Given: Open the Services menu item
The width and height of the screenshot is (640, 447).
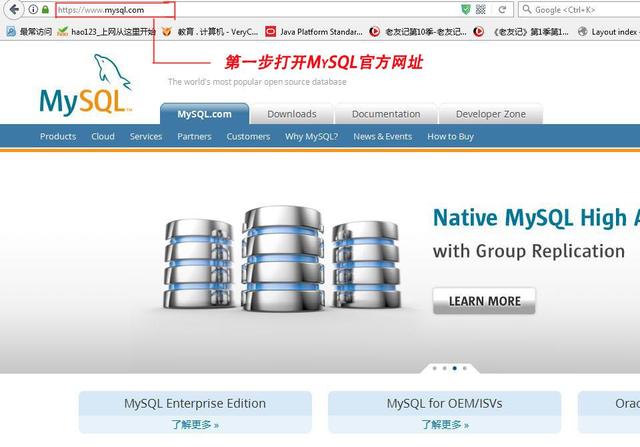Looking at the screenshot, I should coord(146,136).
